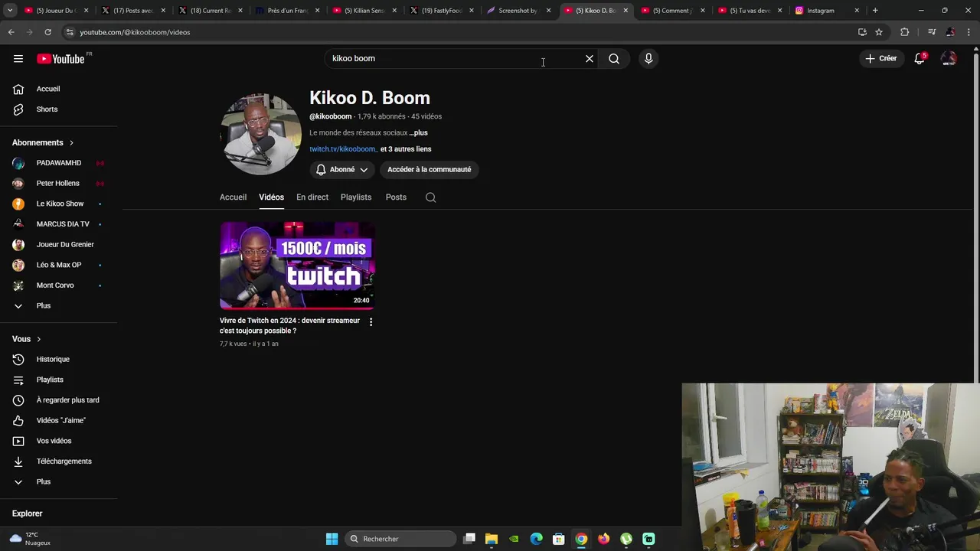Play the 1500€ / mois twitch thumbnail

point(297,266)
